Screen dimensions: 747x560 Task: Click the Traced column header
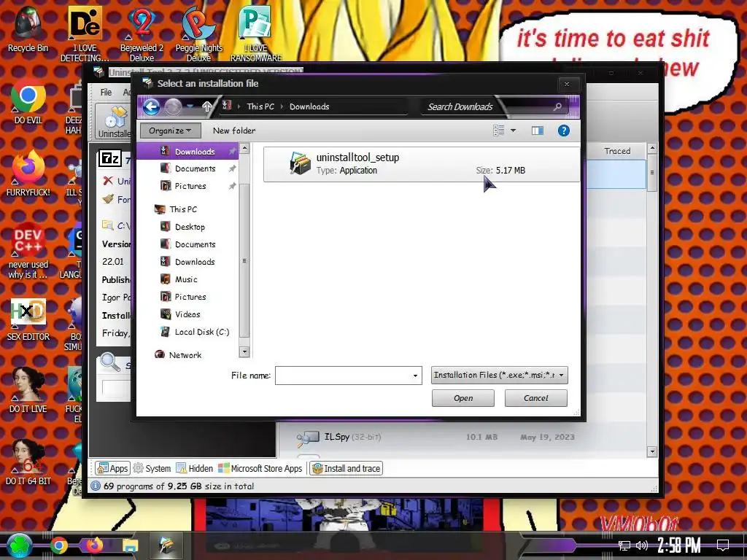pos(617,151)
